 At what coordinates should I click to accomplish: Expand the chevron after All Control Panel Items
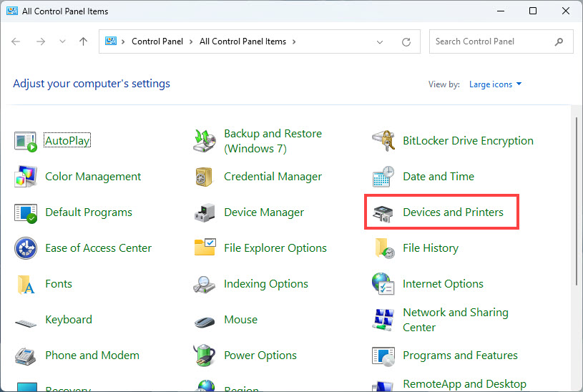coord(293,41)
